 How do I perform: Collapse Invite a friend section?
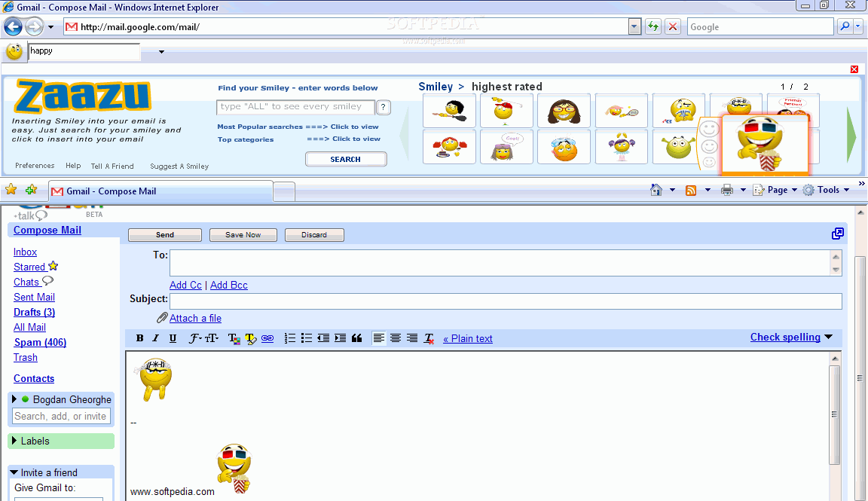14,472
